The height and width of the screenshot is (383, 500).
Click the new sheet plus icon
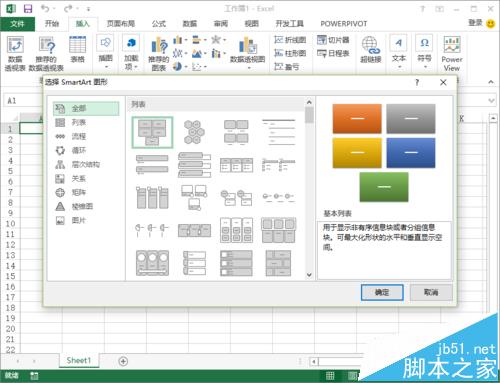123,361
